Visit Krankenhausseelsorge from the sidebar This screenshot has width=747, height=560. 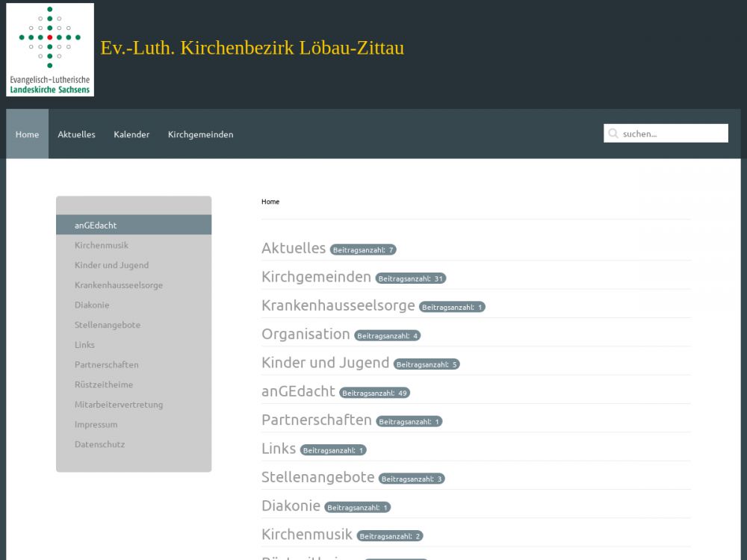118,285
